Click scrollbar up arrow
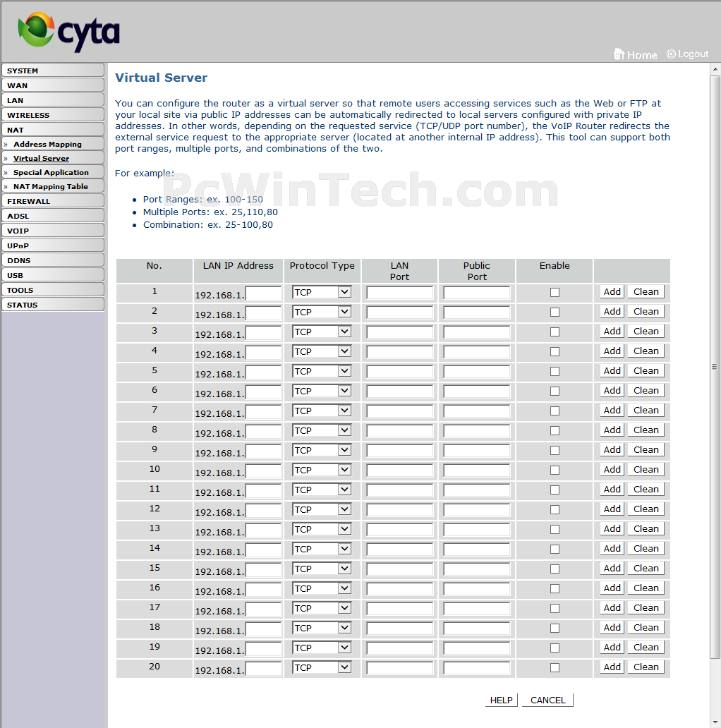The height and width of the screenshot is (728, 721). tap(715, 69)
